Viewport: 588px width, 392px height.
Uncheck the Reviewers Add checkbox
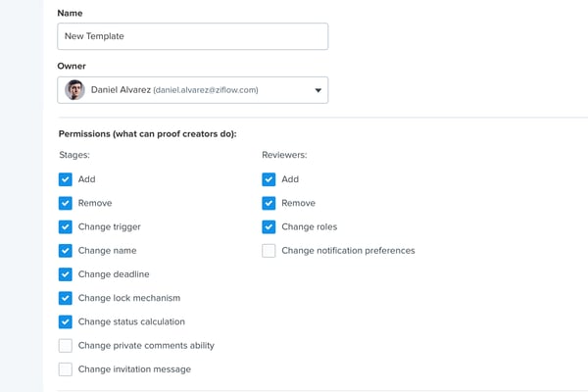point(269,179)
